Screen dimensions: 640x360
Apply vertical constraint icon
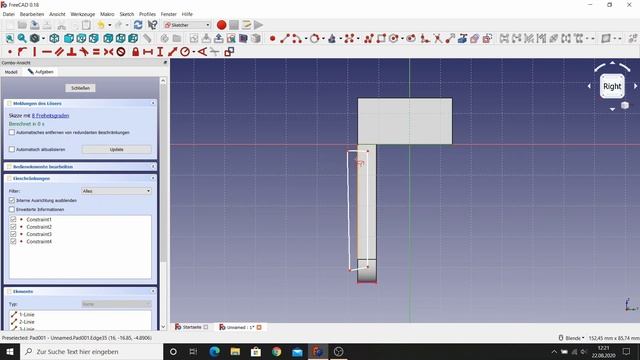[35, 52]
